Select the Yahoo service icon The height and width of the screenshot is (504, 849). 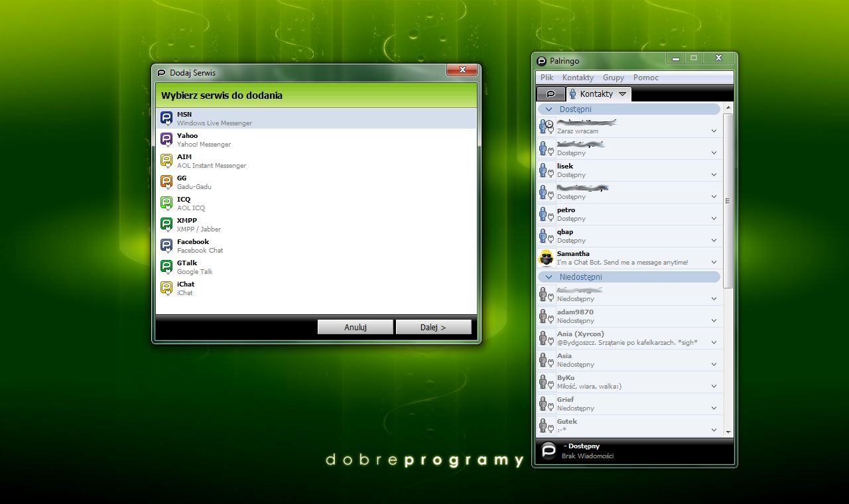[x=166, y=139]
